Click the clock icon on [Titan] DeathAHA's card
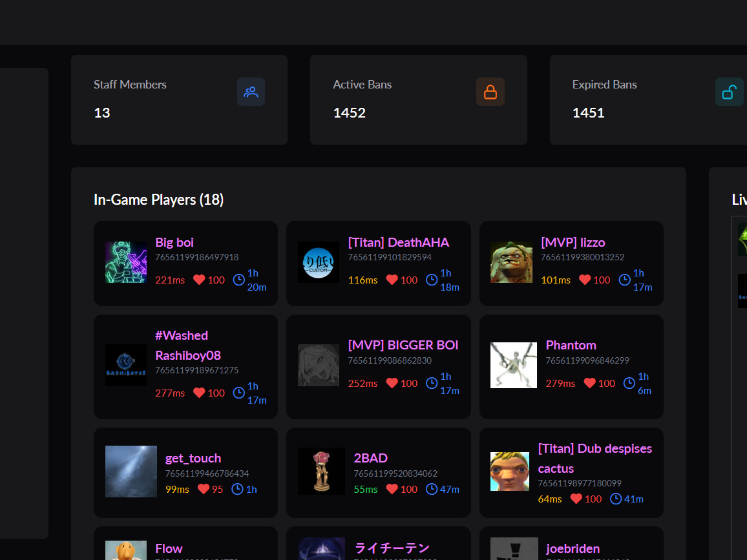Viewport: 747px width, 560px height. tap(432, 280)
